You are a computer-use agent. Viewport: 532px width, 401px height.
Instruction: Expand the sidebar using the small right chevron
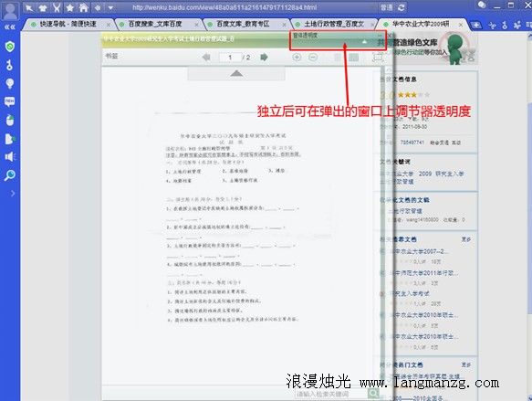tap(13, 194)
